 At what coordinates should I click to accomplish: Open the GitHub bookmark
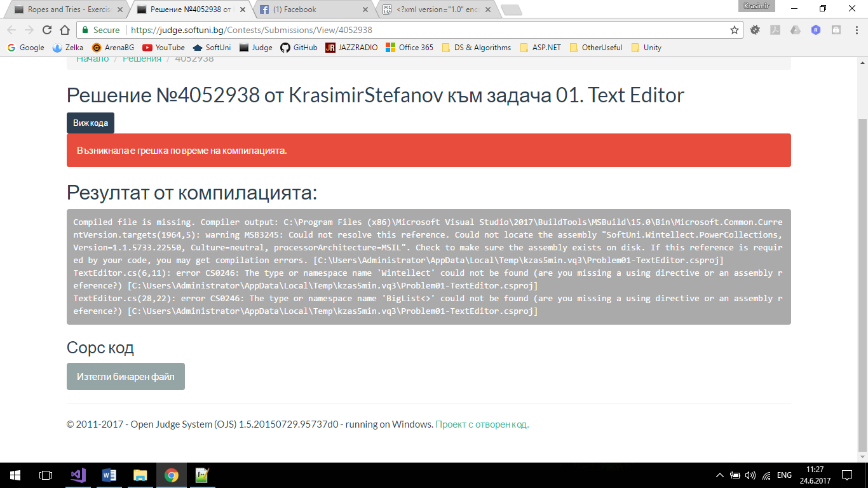click(299, 48)
